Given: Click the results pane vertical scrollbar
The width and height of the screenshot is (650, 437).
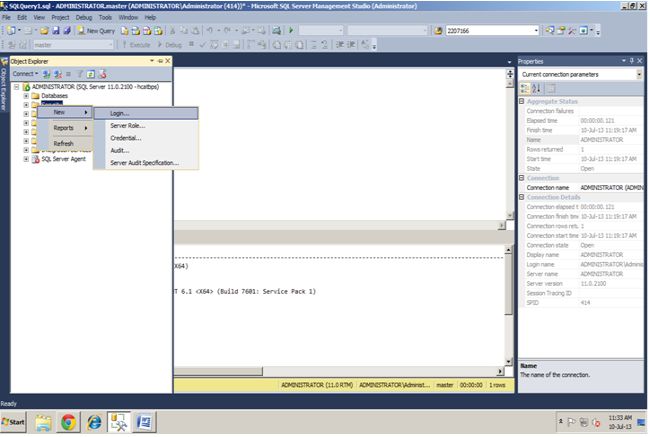Looking at the screenshot, I should pyautogui.click(x=508, y=305).
